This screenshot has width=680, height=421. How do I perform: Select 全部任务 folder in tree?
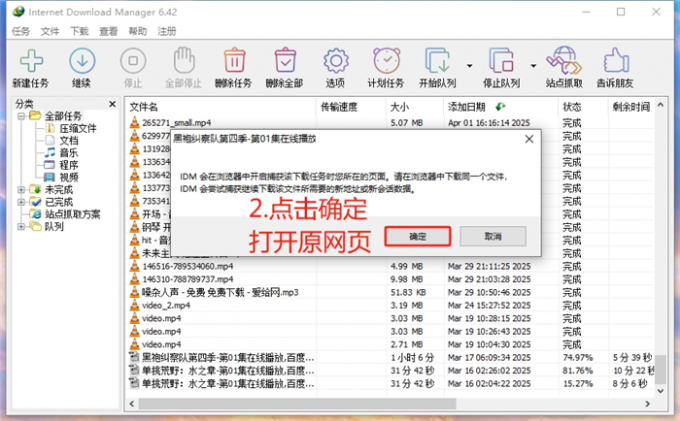pos(63,116)
